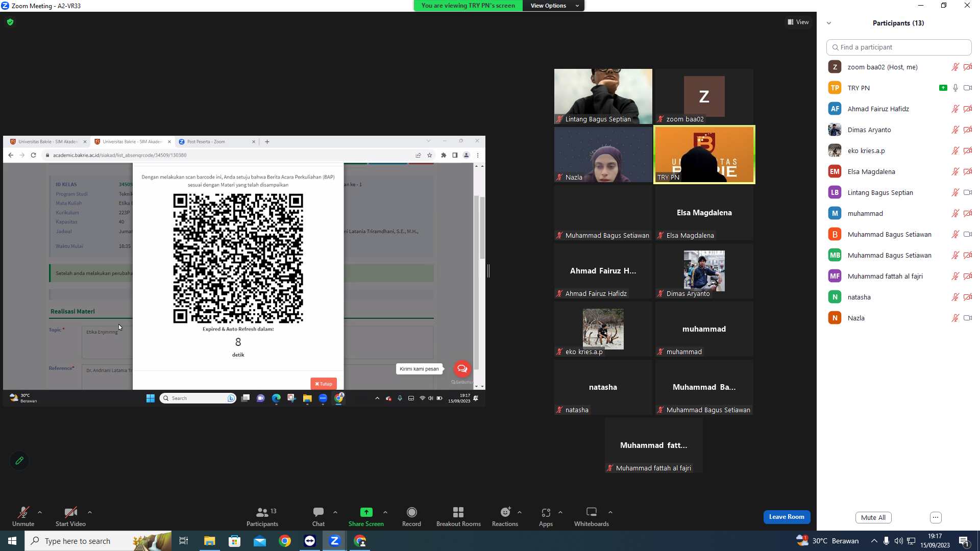Viewport: 980px width, 551px height.
Task: Open Whiteboards
Action: 592,516
